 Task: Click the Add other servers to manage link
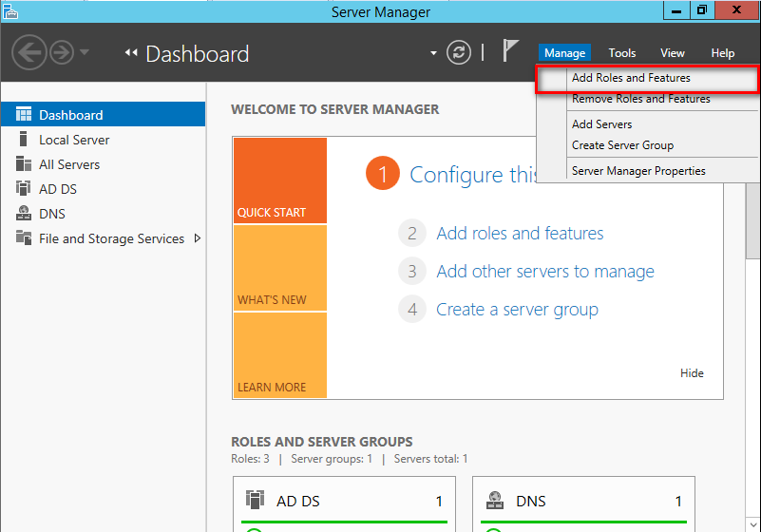tap(545, 272)
